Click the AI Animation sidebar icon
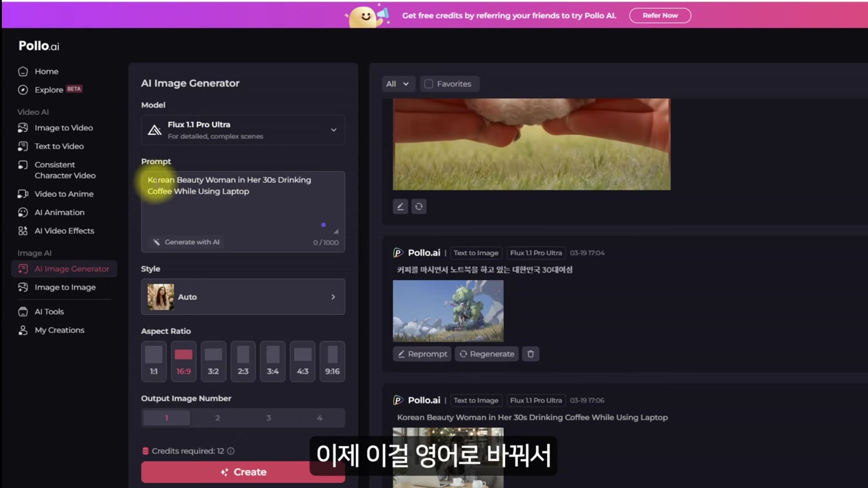Viewport: 868px width, 488px height. pos(23,212)
